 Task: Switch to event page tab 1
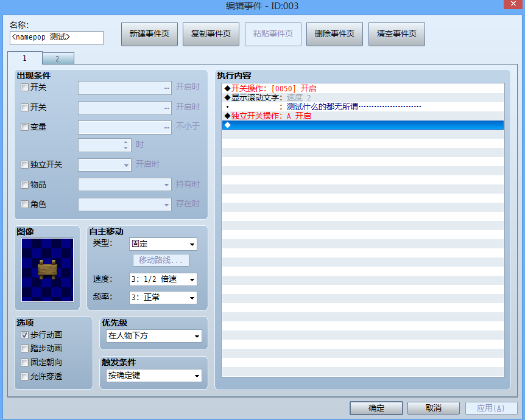tap(25, 58)
